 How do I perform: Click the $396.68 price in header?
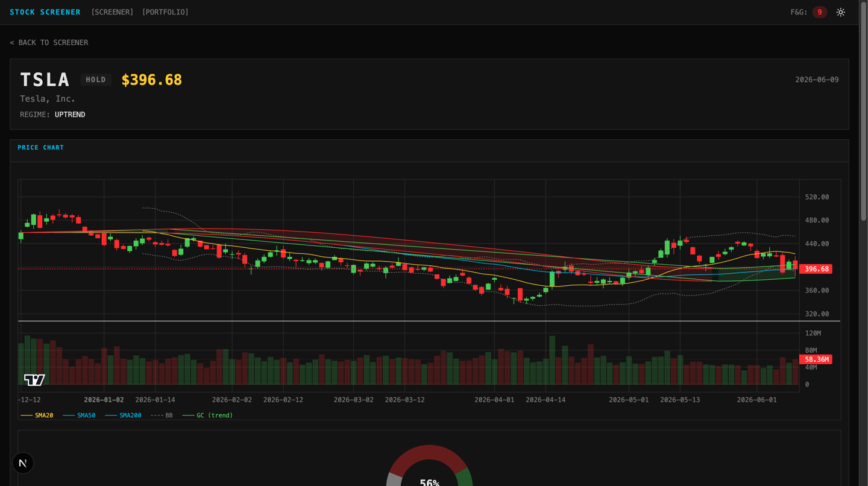tap(151, 80)
